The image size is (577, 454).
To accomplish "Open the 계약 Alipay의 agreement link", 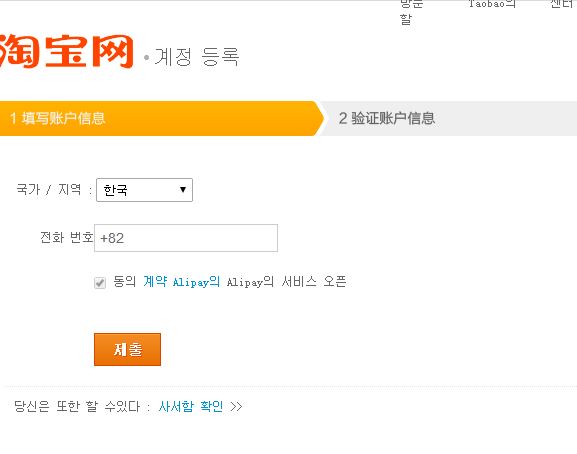I will click(x=181, y=282).
